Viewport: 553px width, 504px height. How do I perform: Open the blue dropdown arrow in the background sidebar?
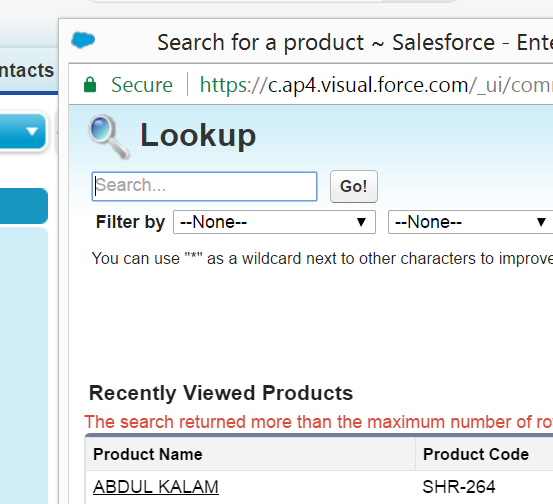32,131
